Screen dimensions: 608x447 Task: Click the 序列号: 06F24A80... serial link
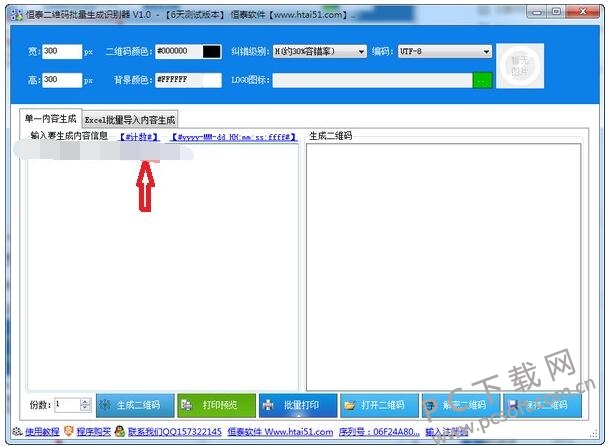tap(379, 431)
